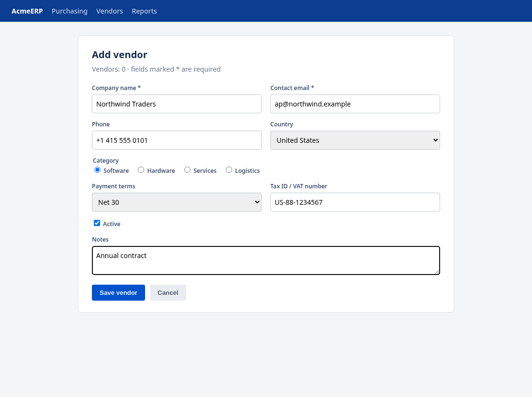Viewport: 532px width, 397px height.
Task: Go to the Purchasing menu
Action: (70, 11)
